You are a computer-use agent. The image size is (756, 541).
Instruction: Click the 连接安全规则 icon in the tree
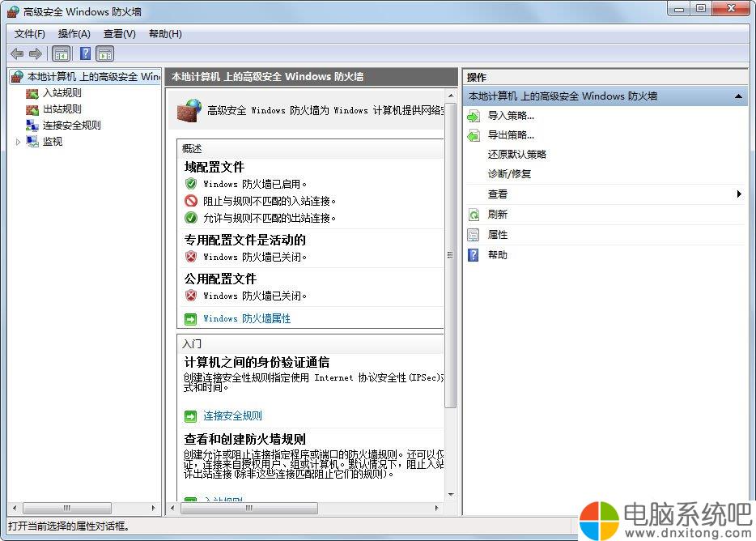(x=32, y=126)
